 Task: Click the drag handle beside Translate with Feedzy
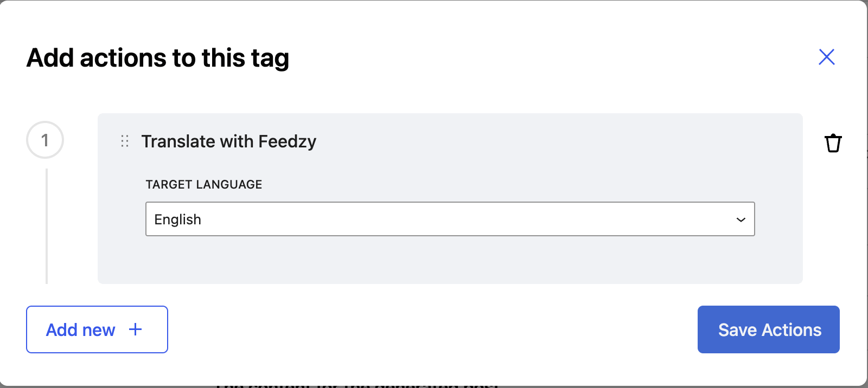125,141
